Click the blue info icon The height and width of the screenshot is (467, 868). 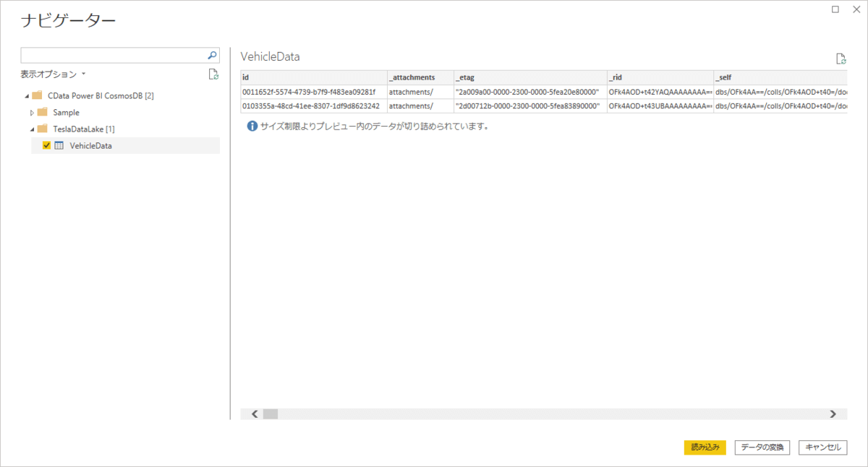(252, 126)
